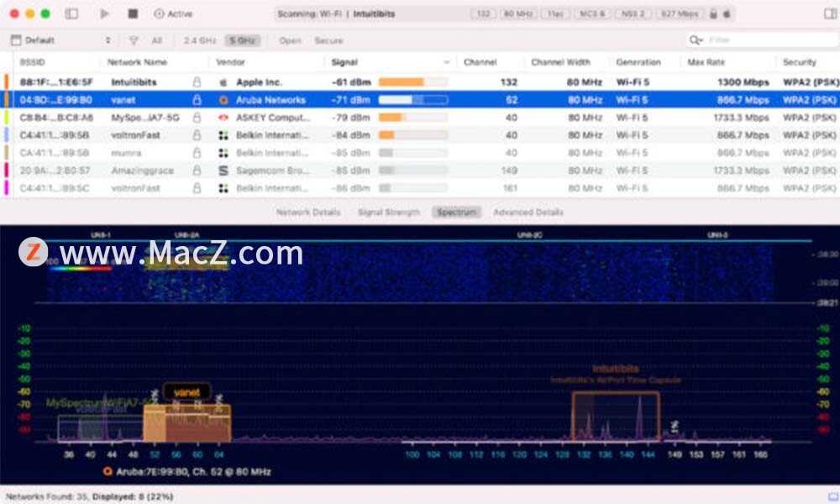Image resolution: width=840 pixels, height=504 pixels.
Task: Sort by the Max Rate column header
Action: point(706,62)
